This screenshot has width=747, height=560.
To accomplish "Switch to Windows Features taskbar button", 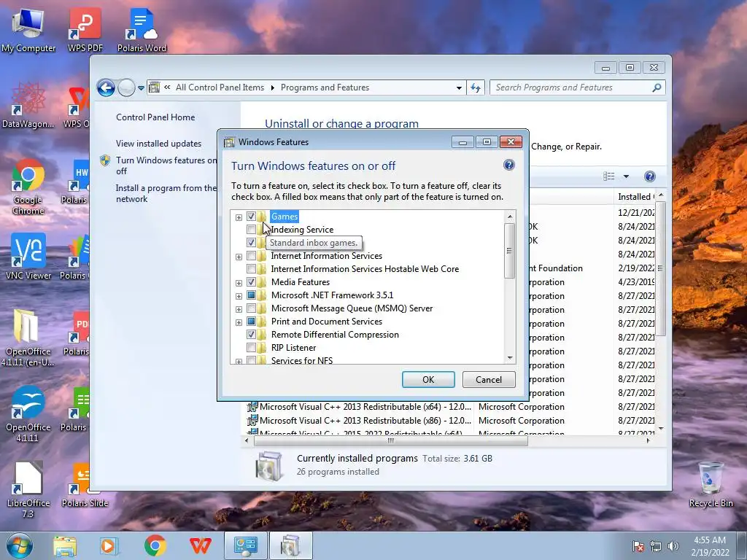I will pos(291,545).
